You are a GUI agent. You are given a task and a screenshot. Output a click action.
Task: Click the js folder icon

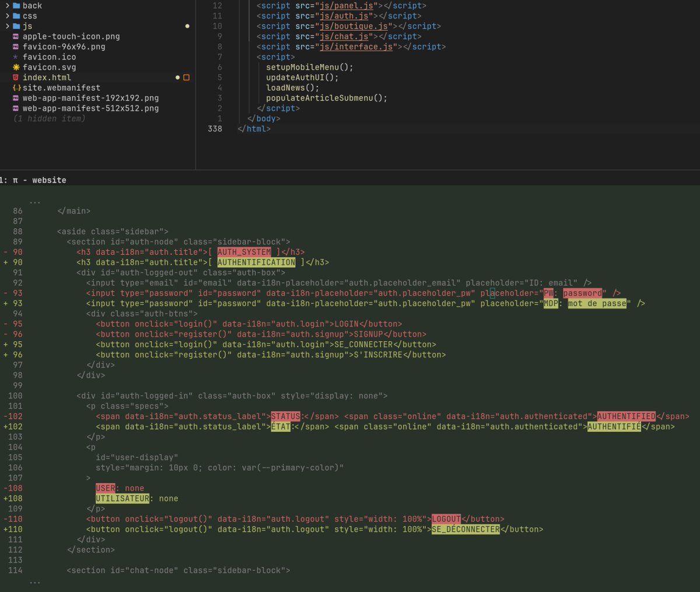point(16,26)
